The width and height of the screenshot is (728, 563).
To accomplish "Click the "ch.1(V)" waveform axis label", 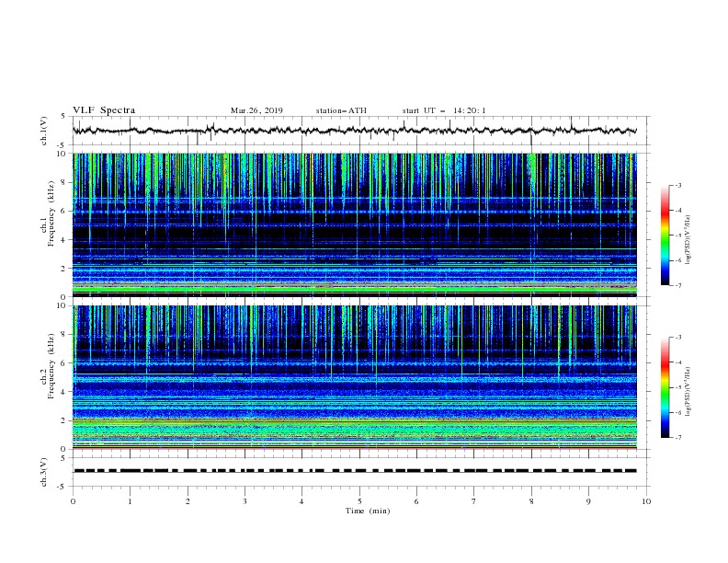I will click(x=44, y=131).
